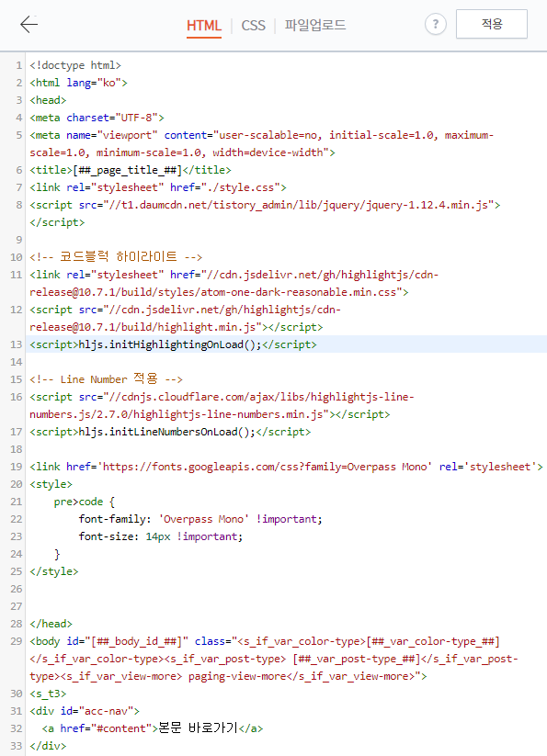This screenshot has width=547, height=756.
Task: Click 'hljs.initLineNumbersOnLoad();' line
Action: click(x=170, y=432)
